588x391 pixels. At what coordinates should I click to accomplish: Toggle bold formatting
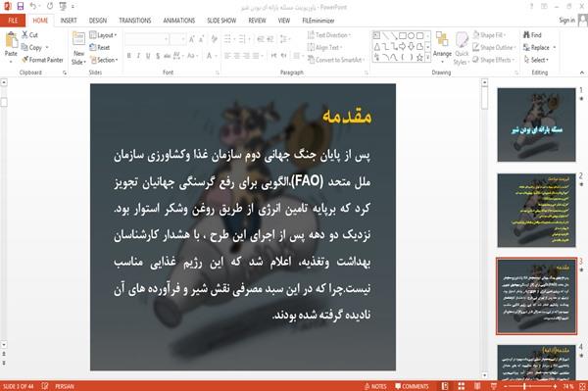click(129, 56)
